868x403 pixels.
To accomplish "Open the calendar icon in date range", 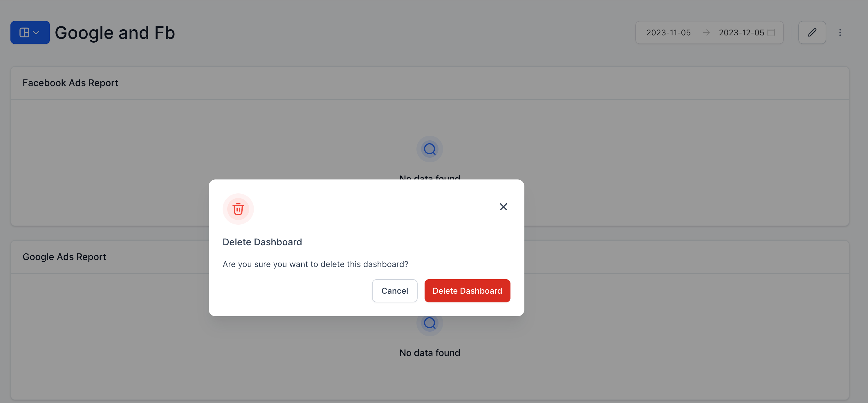I will click(x=771, y=32).
